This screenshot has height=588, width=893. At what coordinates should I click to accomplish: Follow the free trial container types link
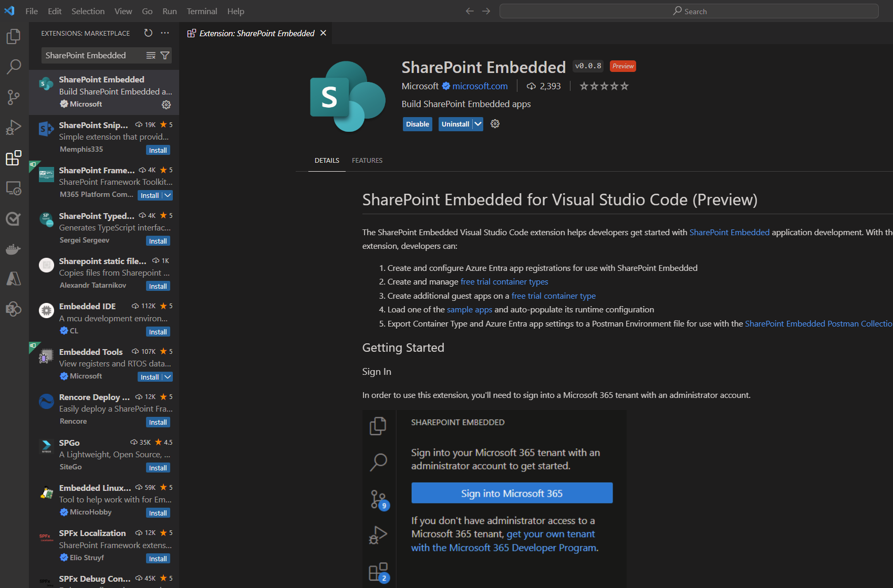(x=504, y=281)
